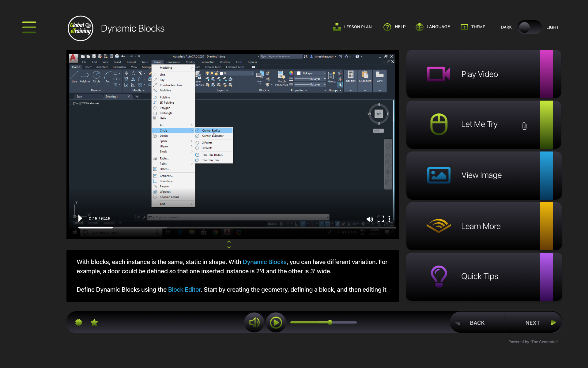Click the Circle tool in ribbon
Image resolution: width=588 pixels, height=368 pixels.
(x=96, y=77)
